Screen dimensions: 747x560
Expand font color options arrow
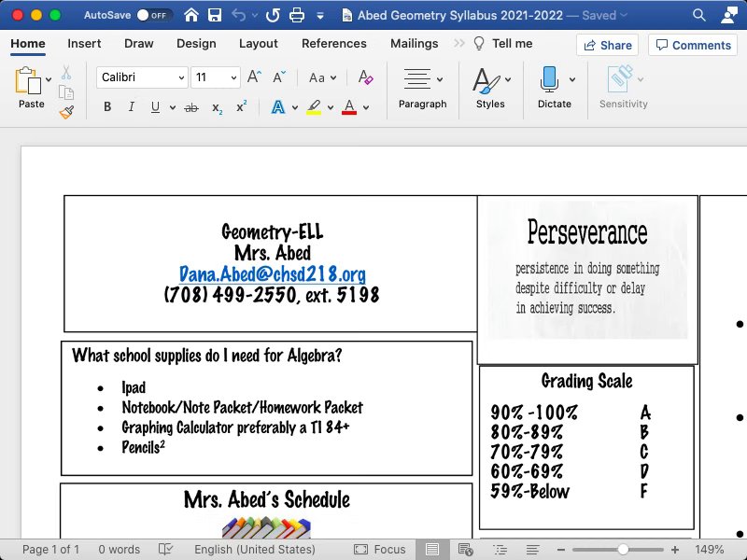pos(366,107)
